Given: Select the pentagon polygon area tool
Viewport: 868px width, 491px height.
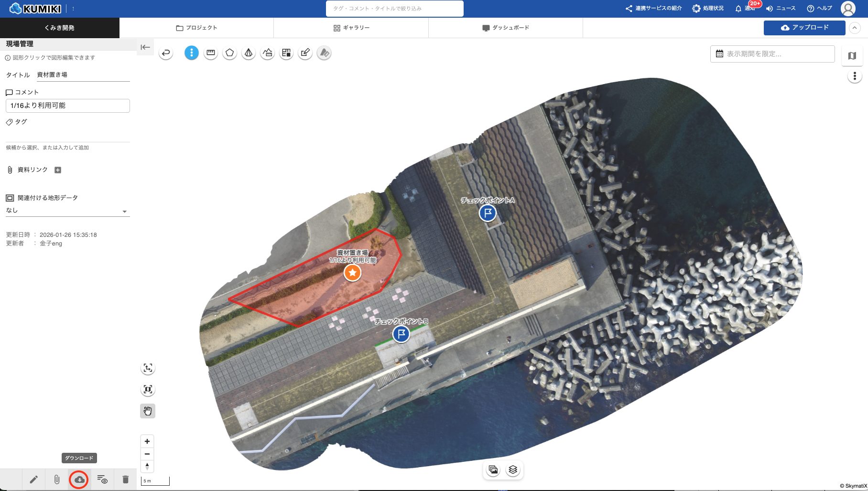Looking at the screenshot, I should (x=229, y=53).
